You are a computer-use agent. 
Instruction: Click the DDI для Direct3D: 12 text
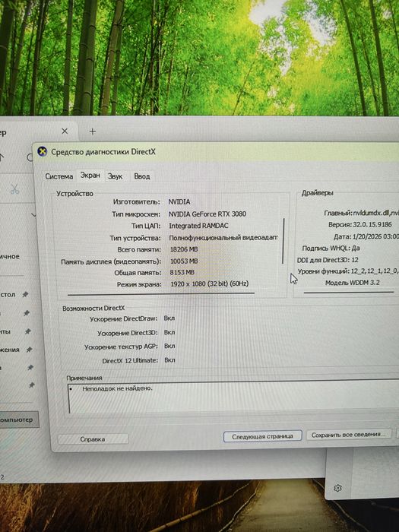[x=328, y=260]
